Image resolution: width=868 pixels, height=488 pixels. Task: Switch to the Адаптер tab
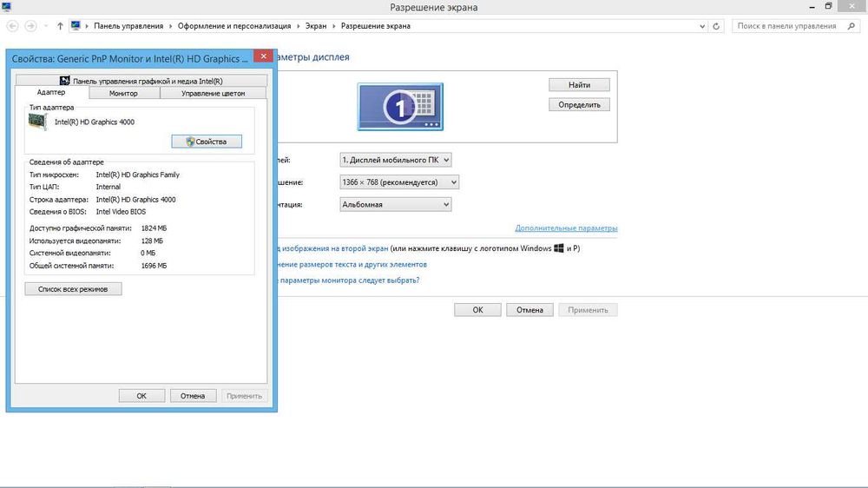[x=51, y=93]
